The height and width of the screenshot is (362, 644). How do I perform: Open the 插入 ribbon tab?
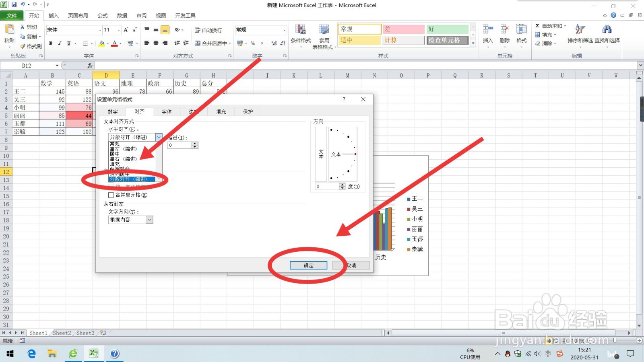coord(54,16)
